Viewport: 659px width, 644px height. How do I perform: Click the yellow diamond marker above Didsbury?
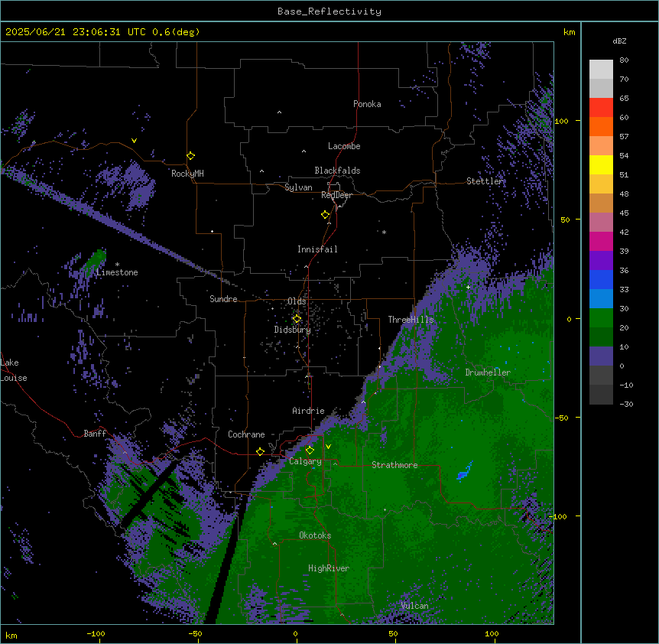tap(297, 319)
